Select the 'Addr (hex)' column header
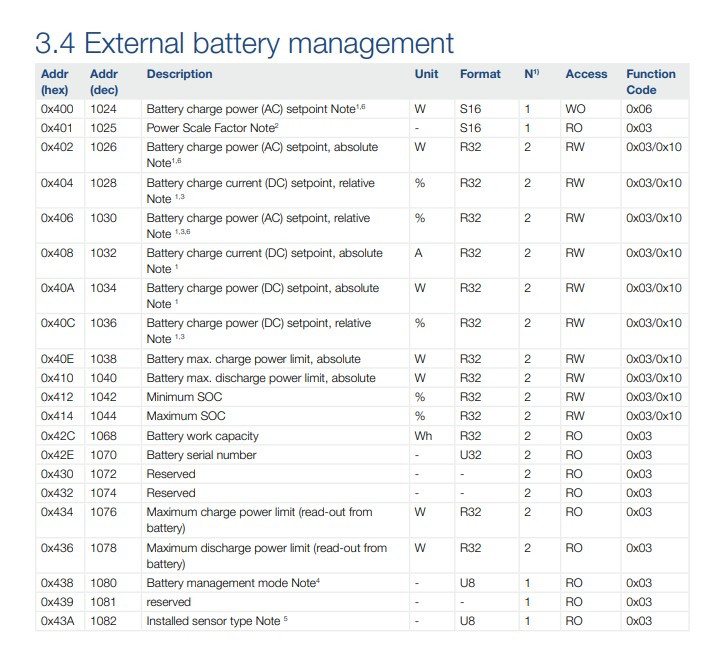Viewport: 721px width, 646px height. coord(55,82)
